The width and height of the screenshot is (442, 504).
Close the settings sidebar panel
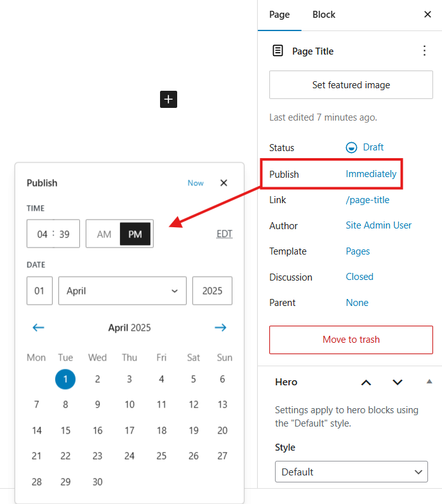point(427,14)
